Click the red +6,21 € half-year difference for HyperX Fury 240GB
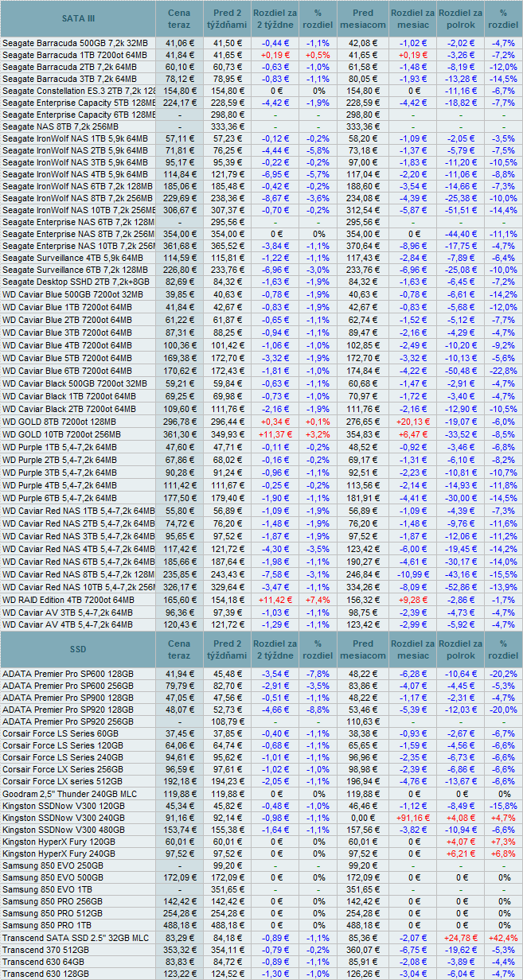 (461, 854)
